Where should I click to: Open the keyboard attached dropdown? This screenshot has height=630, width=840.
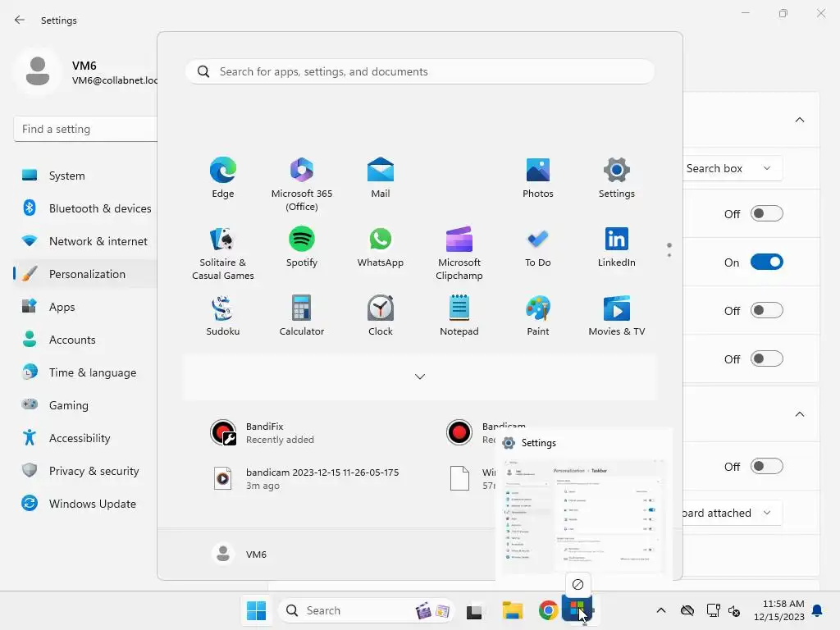pos(732,513)
